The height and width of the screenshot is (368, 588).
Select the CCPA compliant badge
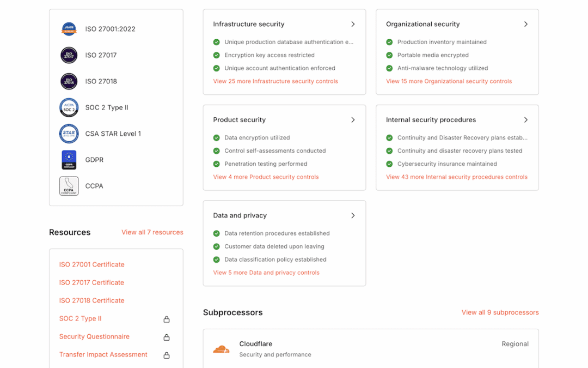(x=69, y=186)
